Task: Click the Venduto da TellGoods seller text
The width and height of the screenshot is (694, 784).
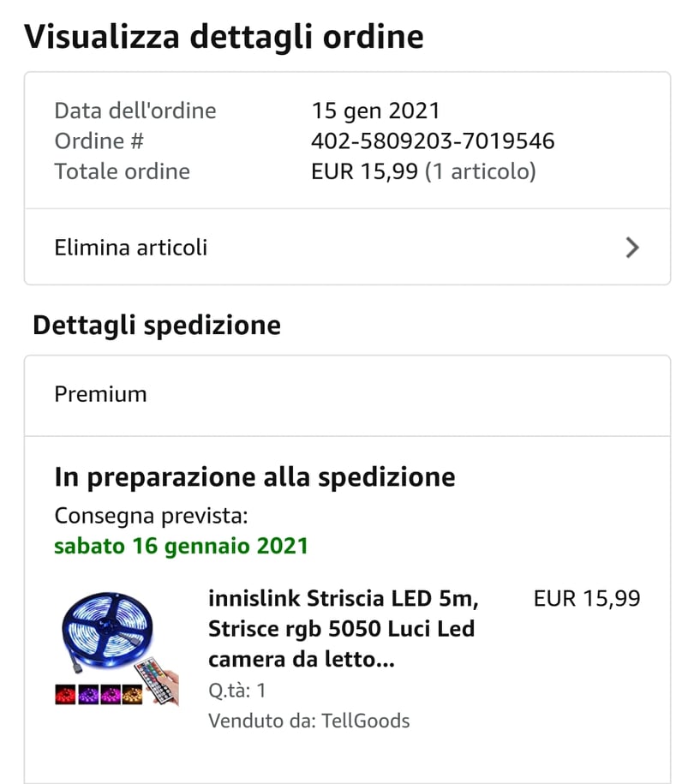Action: click(309, 721)
